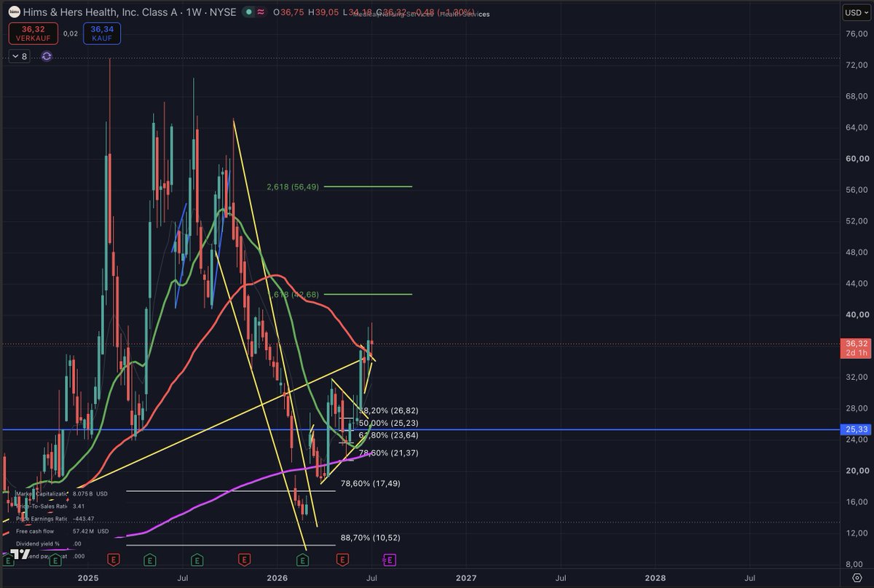Click the high price H39,05 value

[x=325, y=12]
